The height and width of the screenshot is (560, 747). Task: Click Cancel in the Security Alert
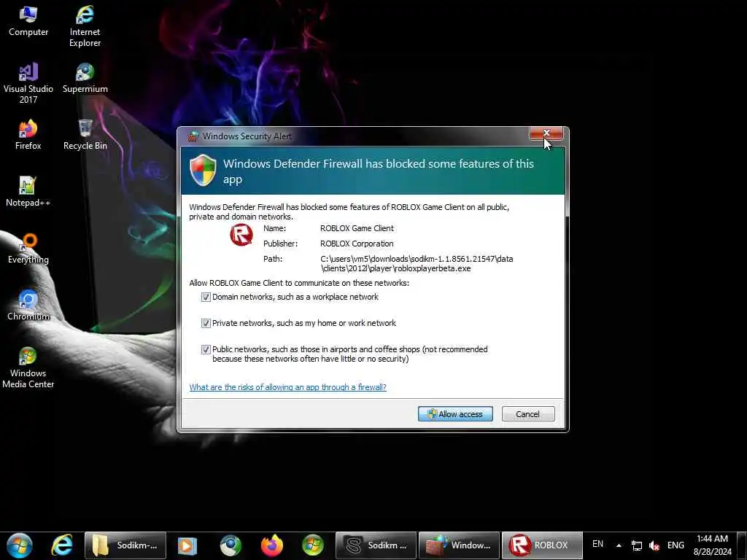click(528, 414)
